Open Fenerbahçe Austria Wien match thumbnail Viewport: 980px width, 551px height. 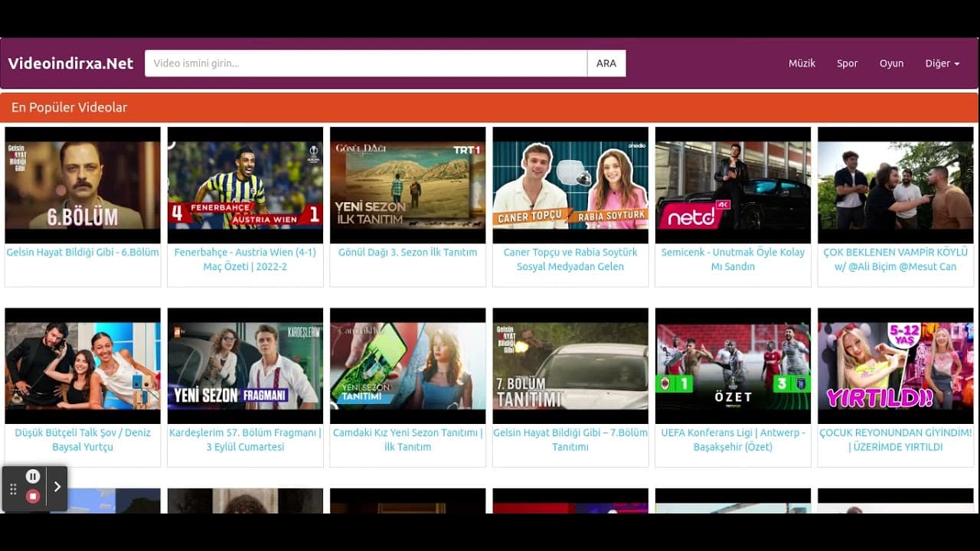point(245,185)
